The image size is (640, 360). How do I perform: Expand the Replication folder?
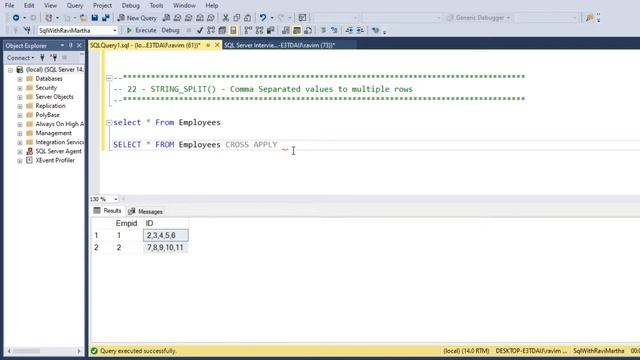pos(20,106)
